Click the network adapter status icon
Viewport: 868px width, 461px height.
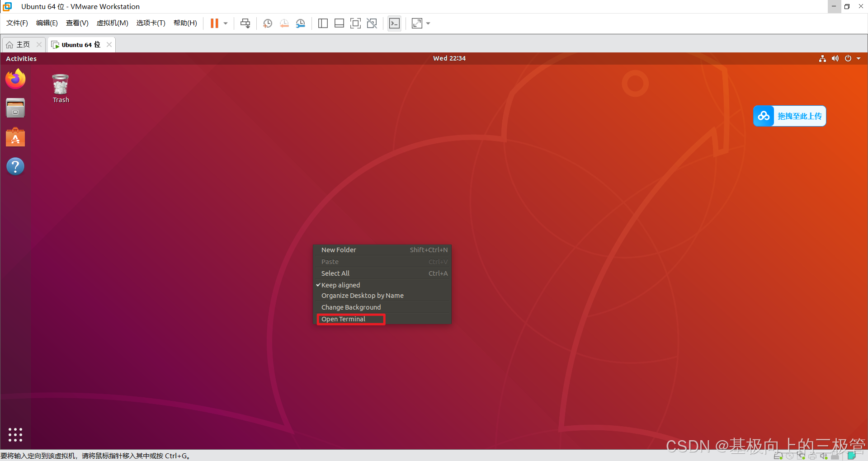point(801,456)
